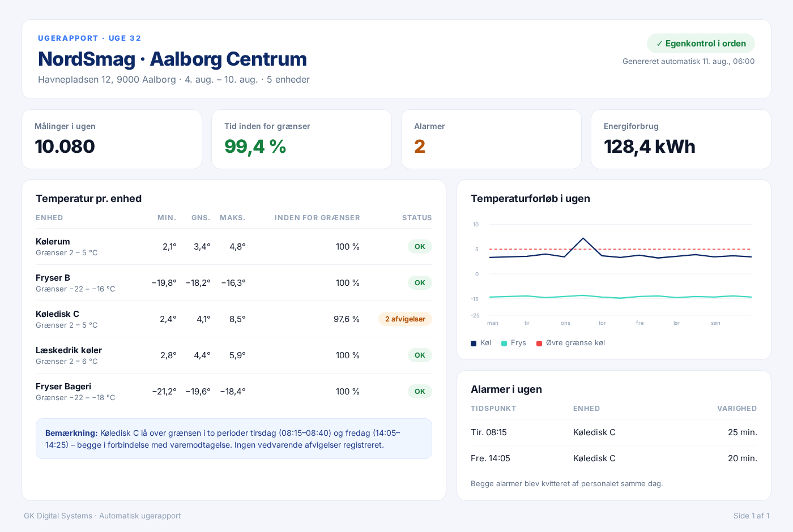This screenshot has height=532, width=793.
Task: Click the red Øvre grænse køl swatch
Action: click(539, 344)
